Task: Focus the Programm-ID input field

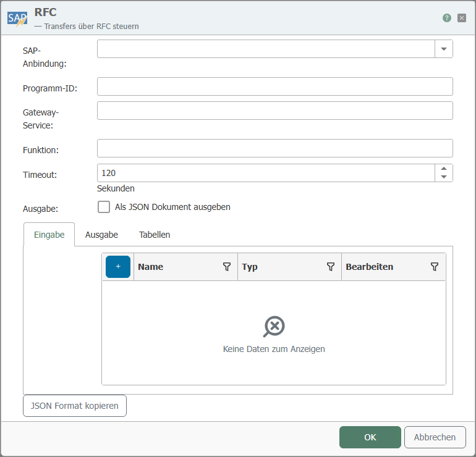Action: 274,86
